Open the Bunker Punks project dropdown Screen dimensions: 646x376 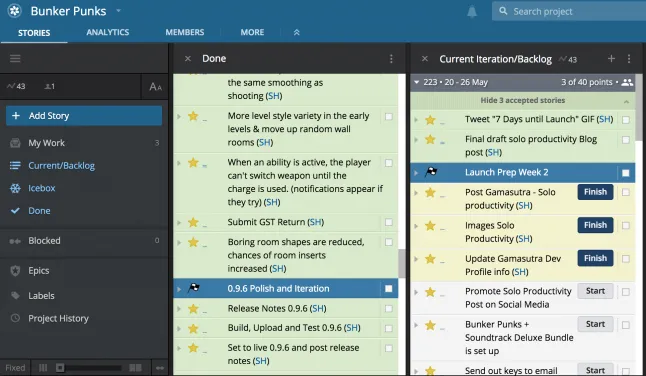click(x=118, y=11)
